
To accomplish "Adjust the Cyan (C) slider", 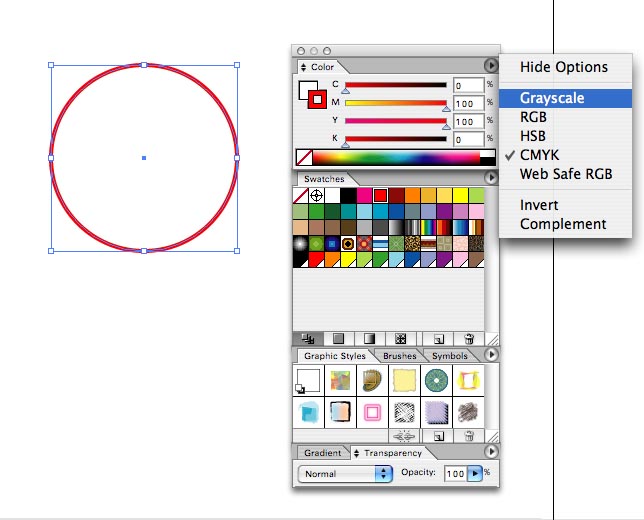I will coord(396,85).
